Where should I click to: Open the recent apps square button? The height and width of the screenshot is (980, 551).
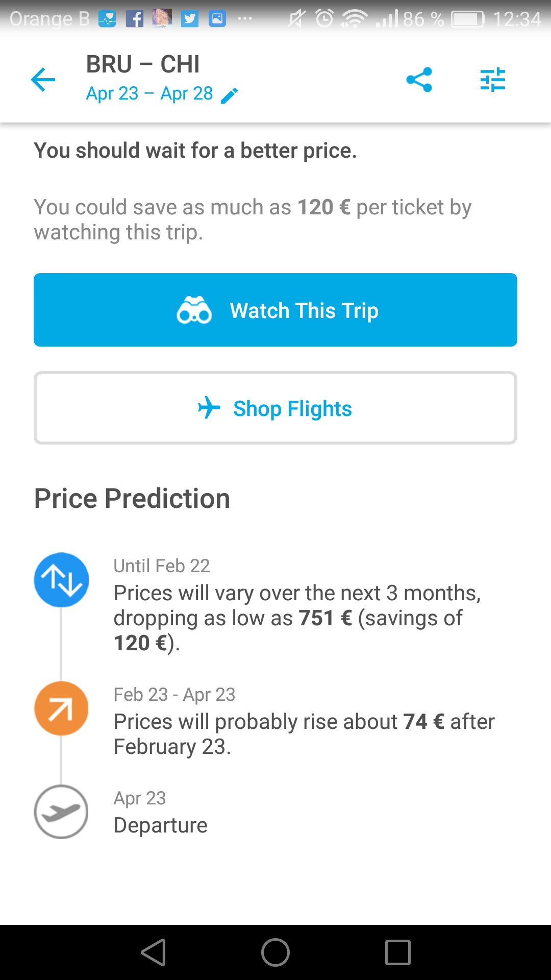pos(398,952)
